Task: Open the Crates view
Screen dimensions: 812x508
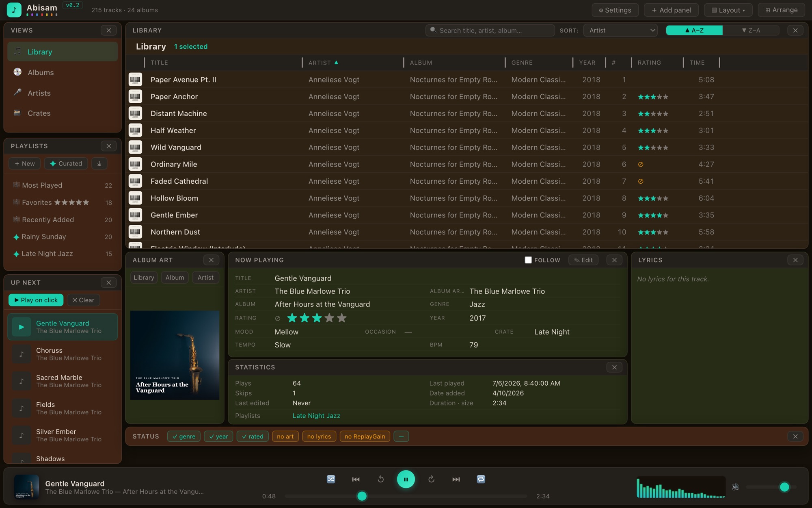Action: coord(63,113)
